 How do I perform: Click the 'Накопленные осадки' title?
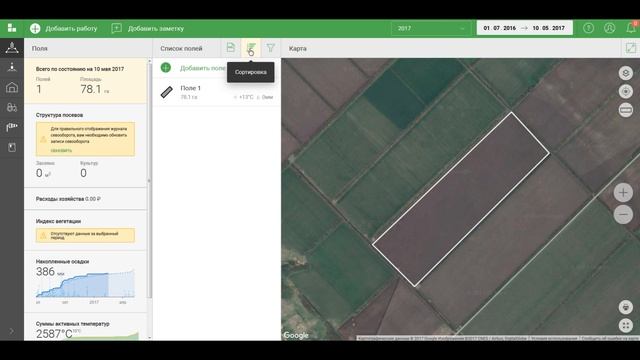[x=62, y=262]
